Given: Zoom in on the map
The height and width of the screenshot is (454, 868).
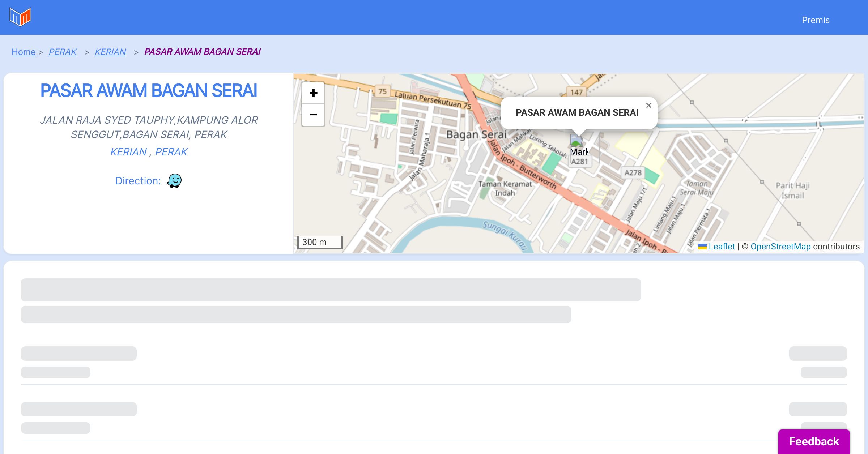Looking at the screenshot, I should tap(313, 93).
